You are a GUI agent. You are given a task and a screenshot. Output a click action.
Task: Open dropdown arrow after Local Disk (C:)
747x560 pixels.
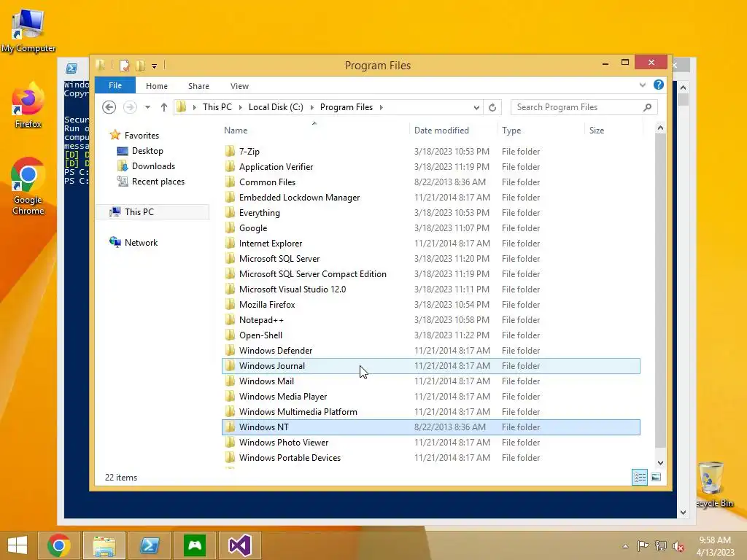(312, 108)
